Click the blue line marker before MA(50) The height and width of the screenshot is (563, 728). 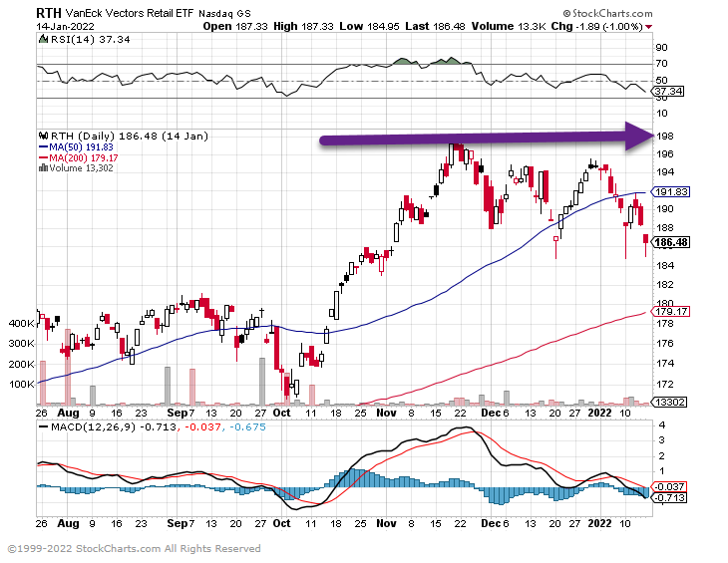click(x=43, y=147)
